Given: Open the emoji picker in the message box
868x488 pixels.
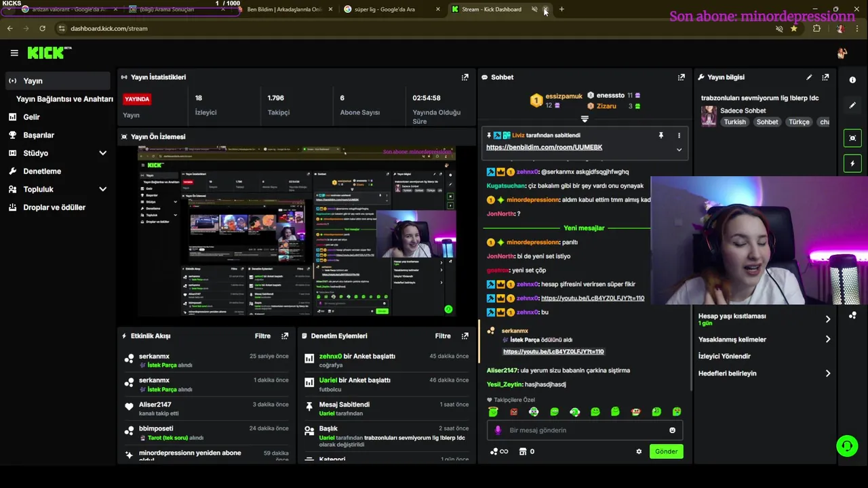Looking at the screenshot, I should (x=672, y=430).
